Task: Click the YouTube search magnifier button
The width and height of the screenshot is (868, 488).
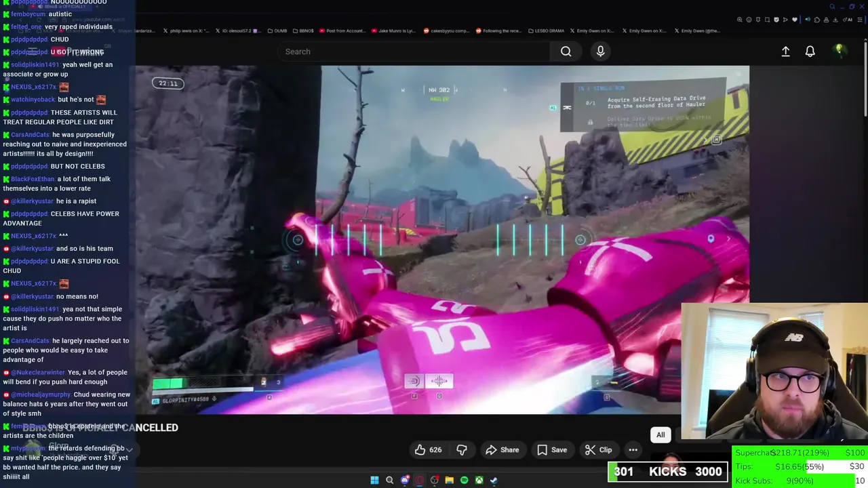Action: [x=566, y=52]
